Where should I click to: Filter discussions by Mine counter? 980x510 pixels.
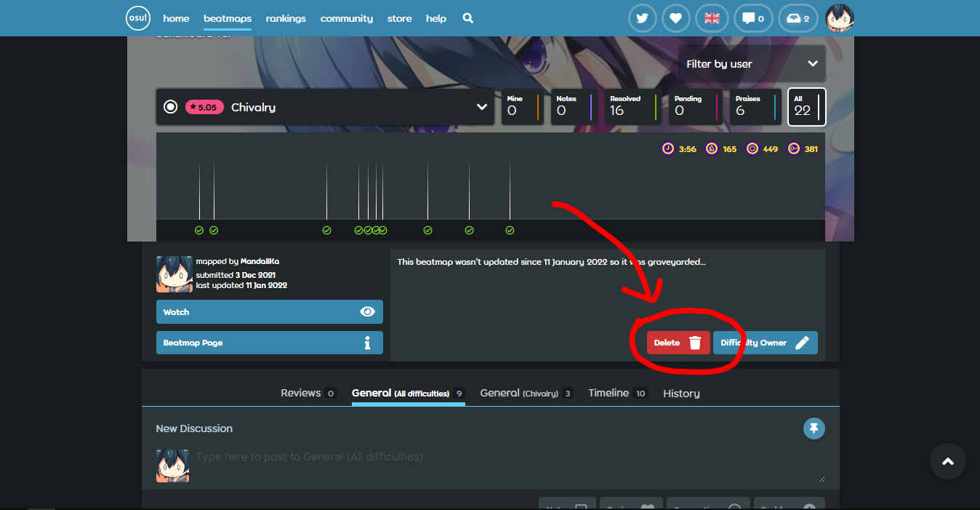click(x=522, y=107)
